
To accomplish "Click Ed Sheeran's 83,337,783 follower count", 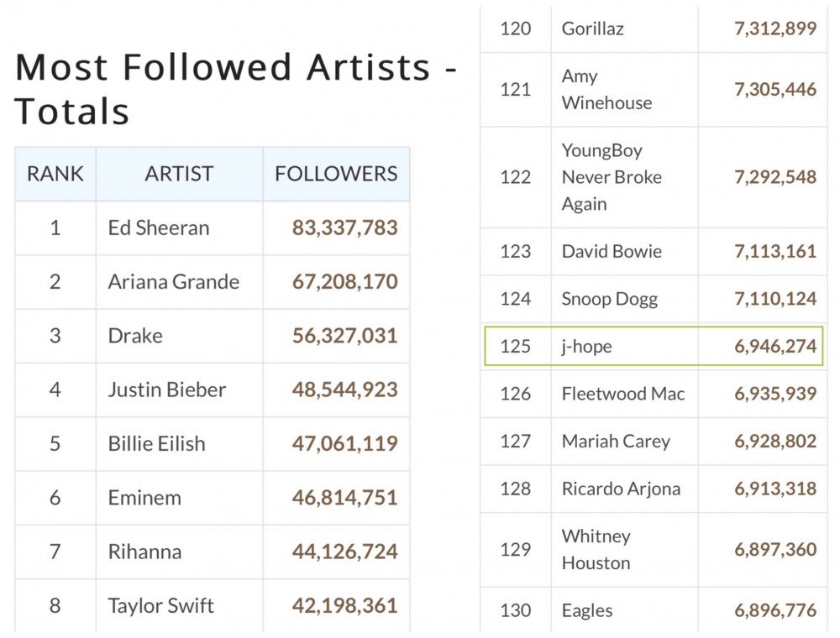I will tap(344, 227).
